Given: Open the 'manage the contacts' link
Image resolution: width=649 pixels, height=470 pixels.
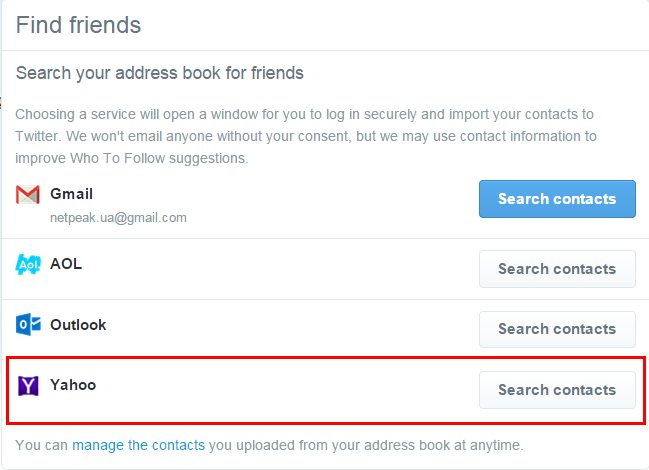Looking at the screenshot, I should pyautogui.click(x=138, y=445).
